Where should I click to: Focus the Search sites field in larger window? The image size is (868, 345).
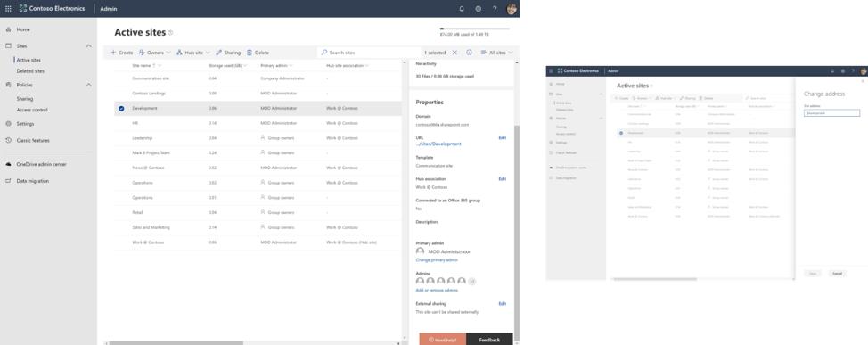(369, 53)
